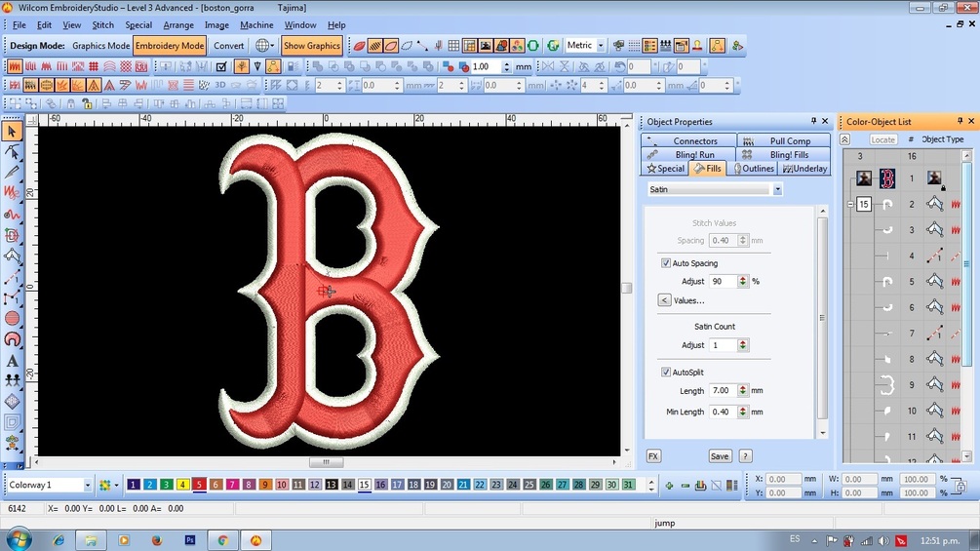
Task: Click the stamp icon in top toolbar
Action: 697,46
